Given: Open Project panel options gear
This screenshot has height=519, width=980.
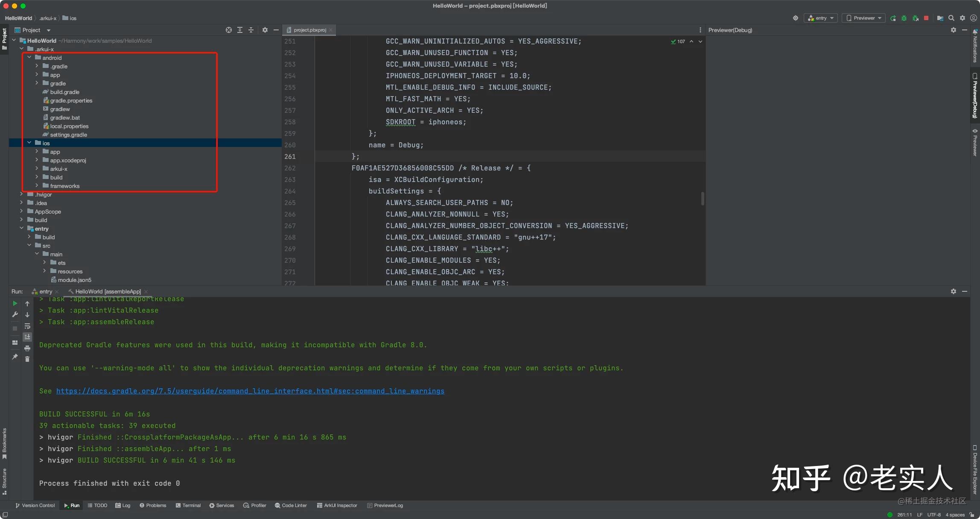Looking at the screenshot, I should click(x=265, y=30).
